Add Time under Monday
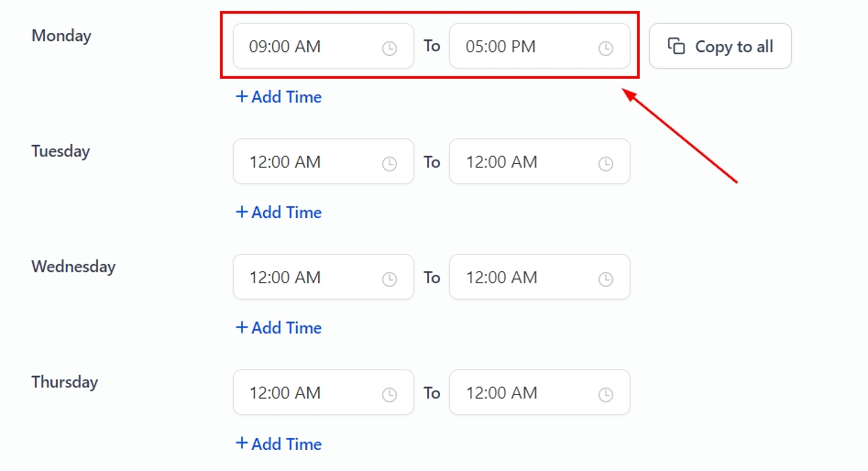This screenshot has width=868, height=471. point(279,96)
